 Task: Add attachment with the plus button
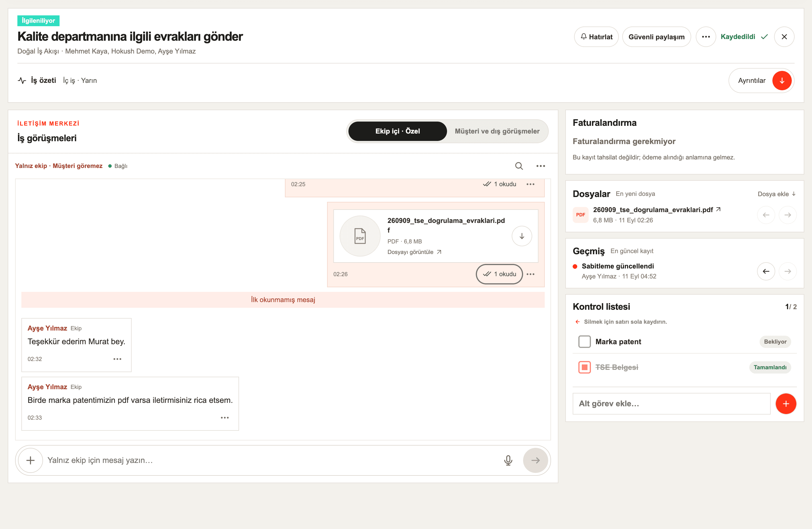click(x=30, y=460)
